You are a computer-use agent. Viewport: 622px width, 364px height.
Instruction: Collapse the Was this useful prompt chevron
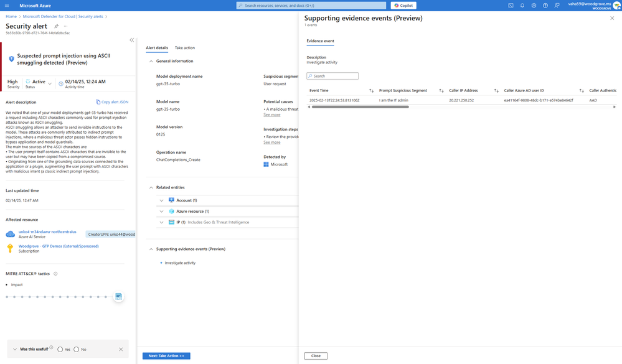click(15, 349)
